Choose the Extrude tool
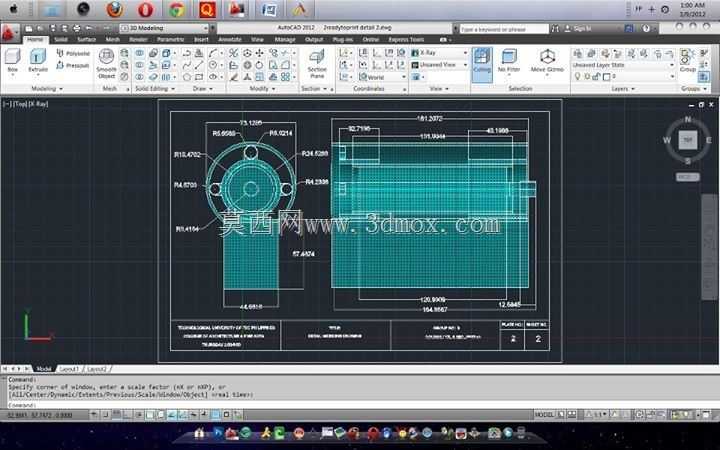This screenshot has height=450, width=720. 38,61
